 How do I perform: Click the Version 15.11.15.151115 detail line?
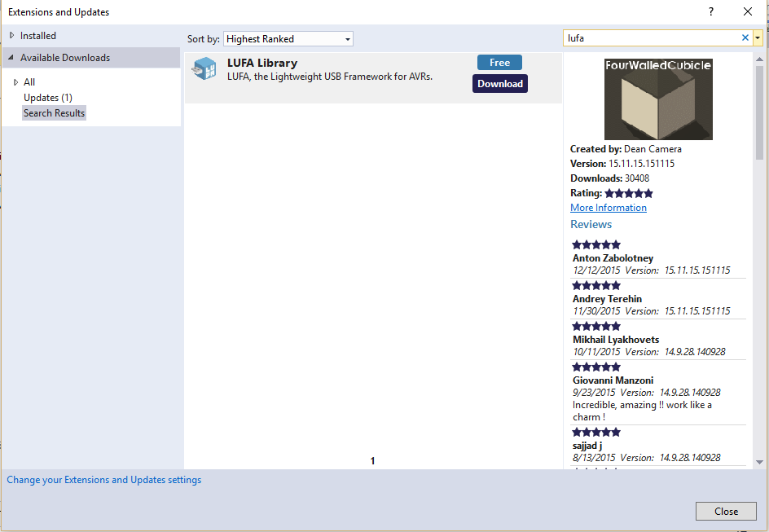click(622, 163)
